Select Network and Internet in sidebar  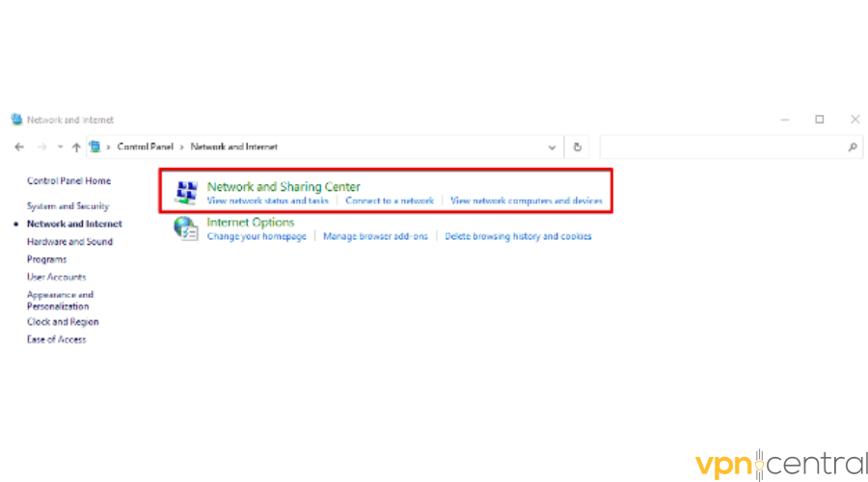tap(74, 224)
